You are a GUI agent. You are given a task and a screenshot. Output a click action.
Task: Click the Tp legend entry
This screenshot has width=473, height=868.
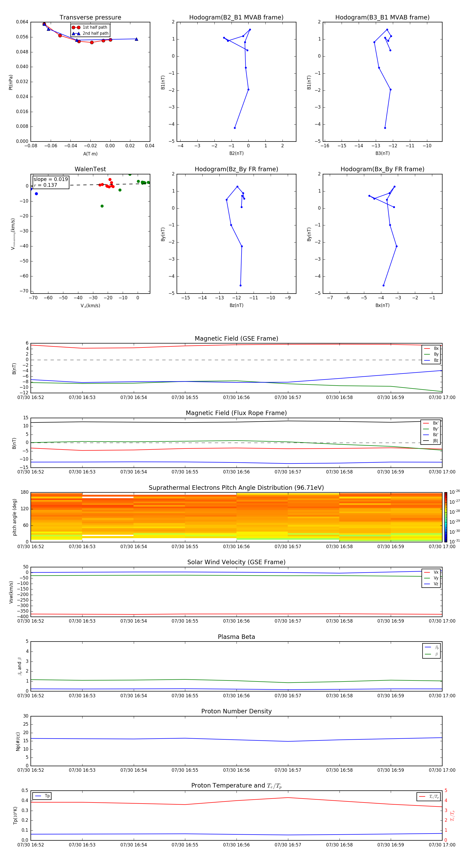coord(42,796)
